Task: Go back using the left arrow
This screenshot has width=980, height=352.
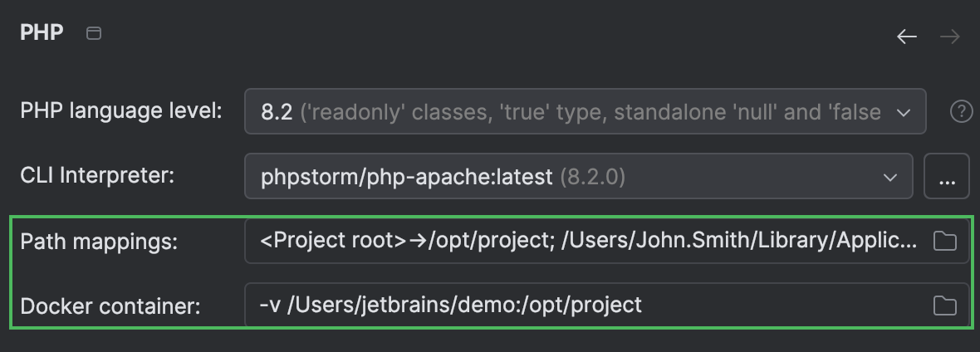Action: [x=907, y=37]
